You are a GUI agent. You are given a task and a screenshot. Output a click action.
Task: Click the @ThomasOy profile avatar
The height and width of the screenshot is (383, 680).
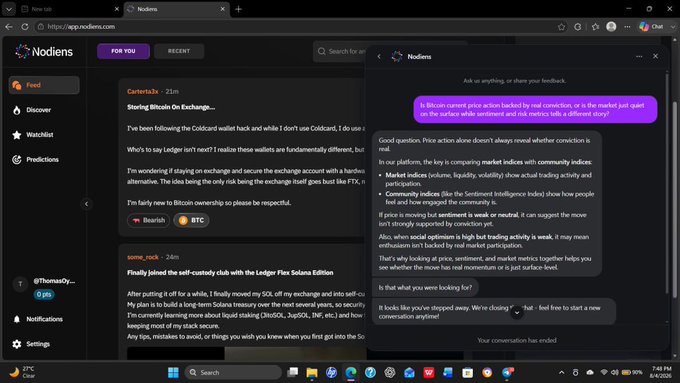[x=20, y=284]
